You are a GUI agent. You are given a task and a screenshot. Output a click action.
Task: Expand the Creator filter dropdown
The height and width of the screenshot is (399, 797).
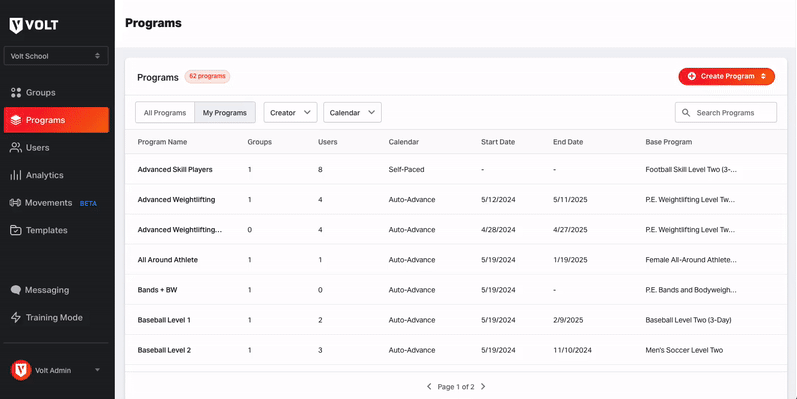[x=290, y=112]
